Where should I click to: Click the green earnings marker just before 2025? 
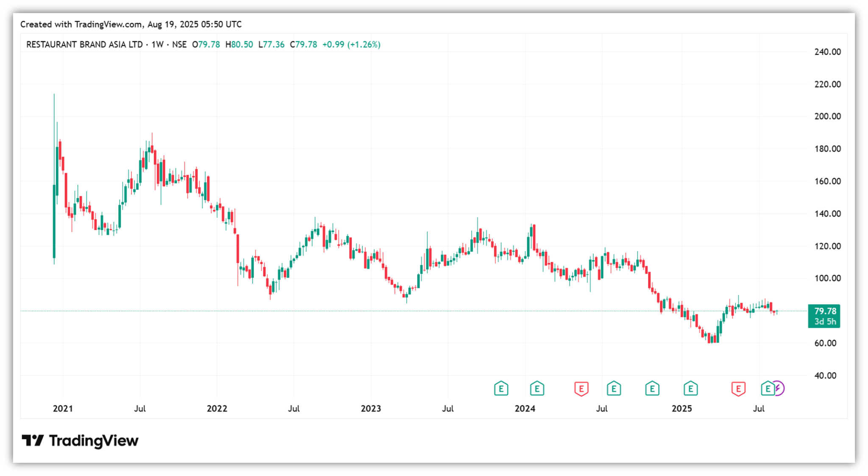pos(652,388)
